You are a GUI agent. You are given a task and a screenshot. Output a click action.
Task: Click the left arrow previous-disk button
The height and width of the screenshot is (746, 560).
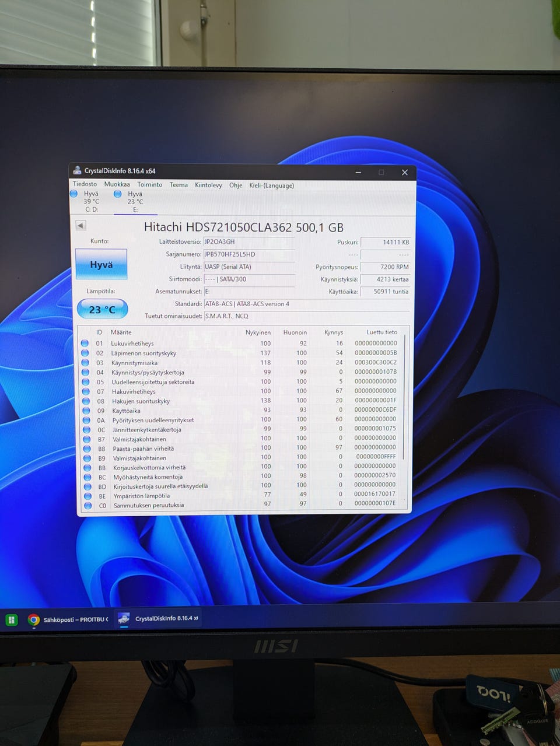click(x=80, y=226)
